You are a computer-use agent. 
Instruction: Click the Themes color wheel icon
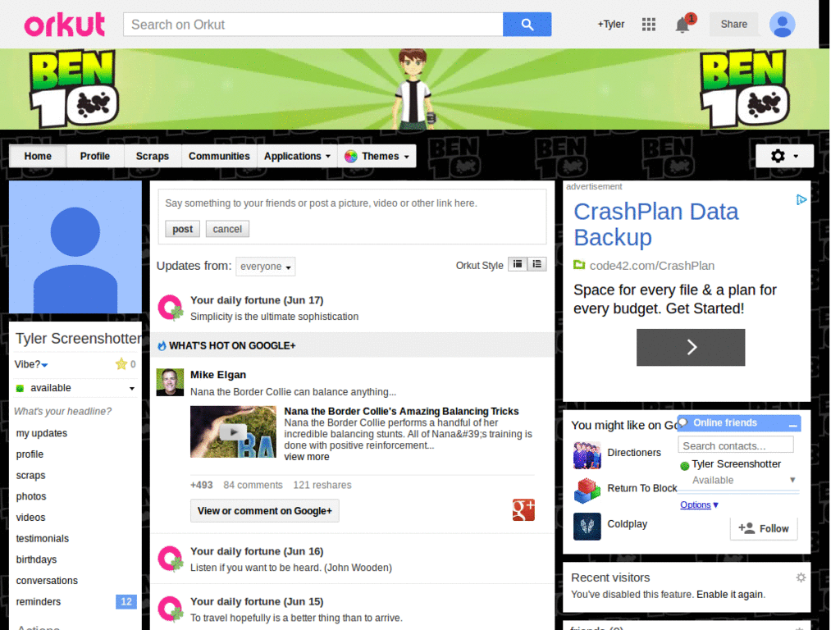pos(351,157)
